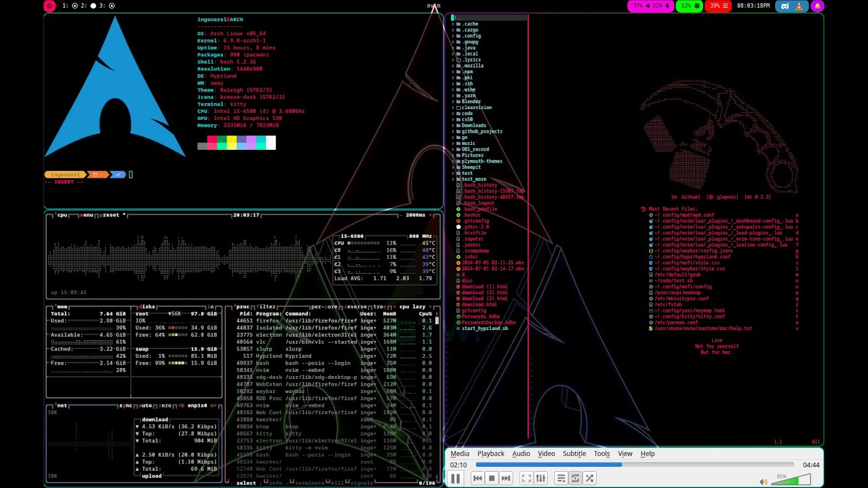Stop VLC playback
The image size is (868, 488).
[492, 479]
